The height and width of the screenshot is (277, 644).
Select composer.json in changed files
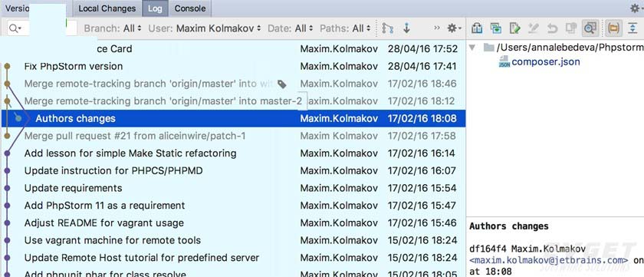tap(546, 62)
